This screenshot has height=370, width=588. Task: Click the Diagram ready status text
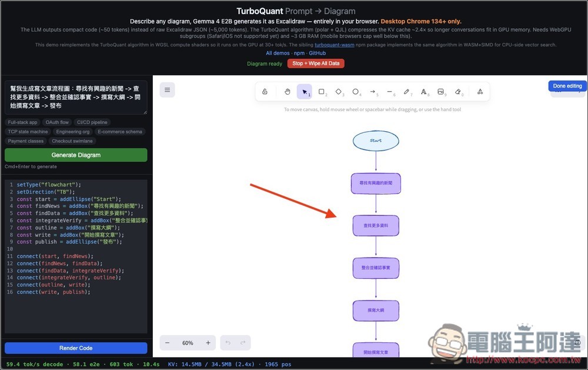coord(265,64)
